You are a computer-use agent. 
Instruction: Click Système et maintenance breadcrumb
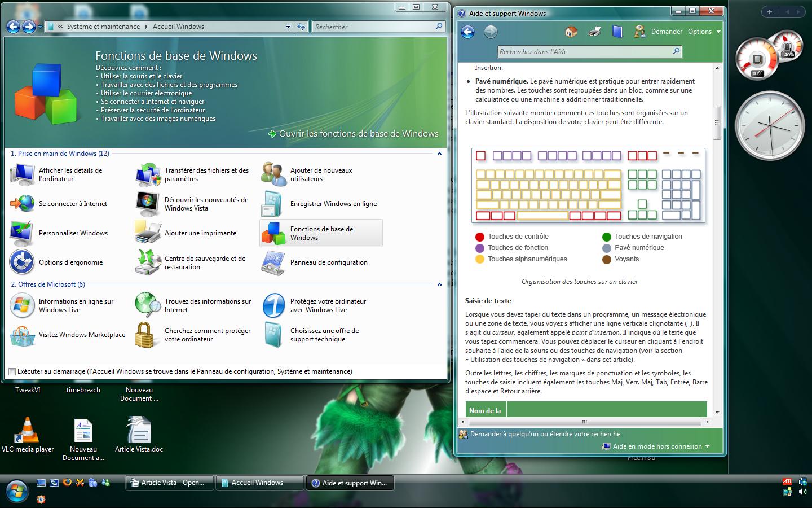point(103,27)
